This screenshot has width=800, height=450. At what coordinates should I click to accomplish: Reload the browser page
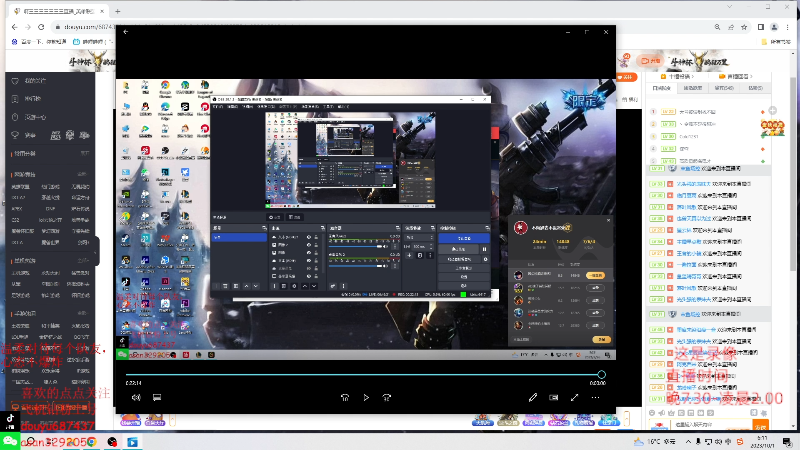point(41,27)
